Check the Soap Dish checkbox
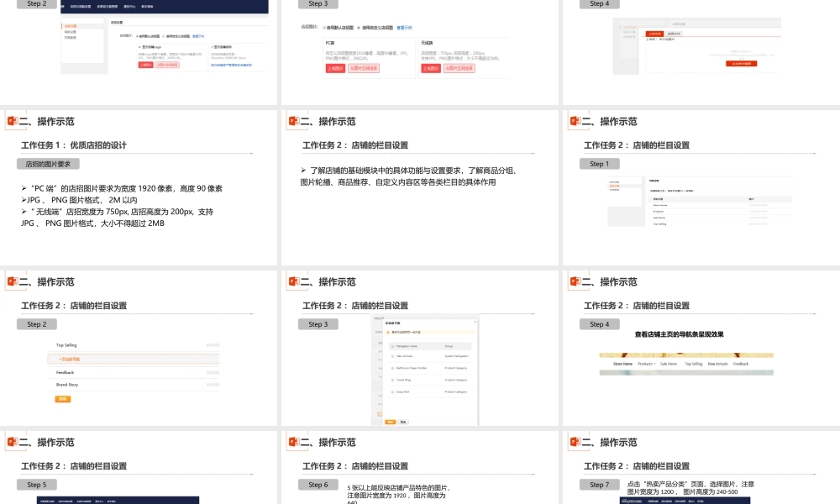This screenshot has height=504, width=840. (x=392, y=391)
